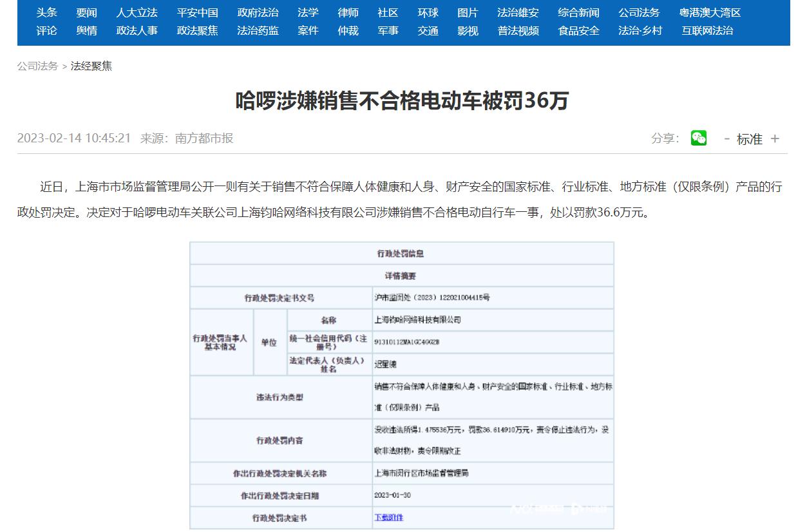
Task: Open the 政府法治 channel
Action: coord(257,12)
